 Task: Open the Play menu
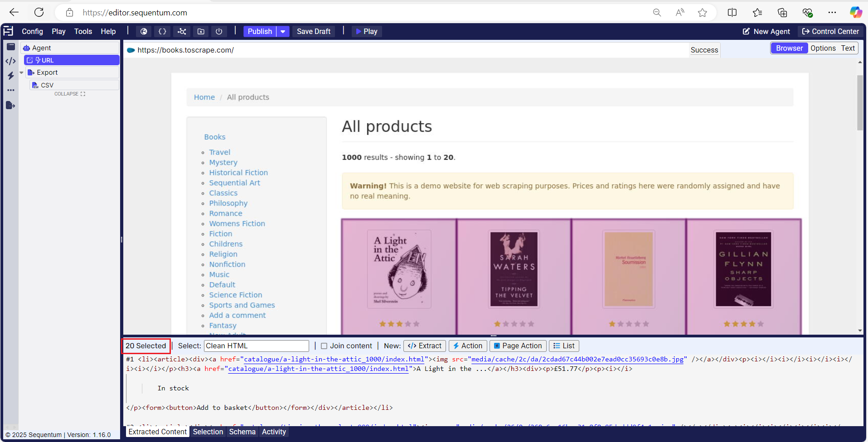pos(58,31)
